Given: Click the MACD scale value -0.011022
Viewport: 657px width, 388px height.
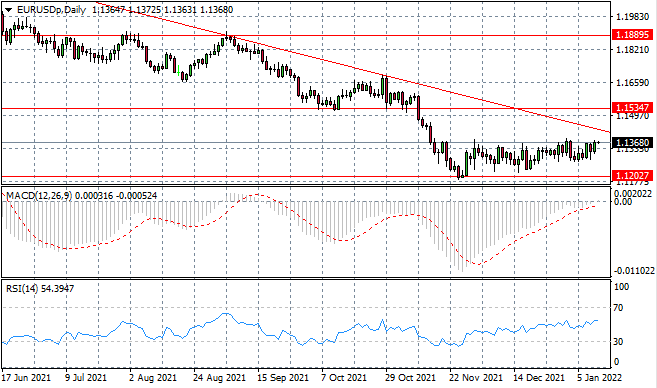Looking at the screenshot, I should click(x=633, y=271).
